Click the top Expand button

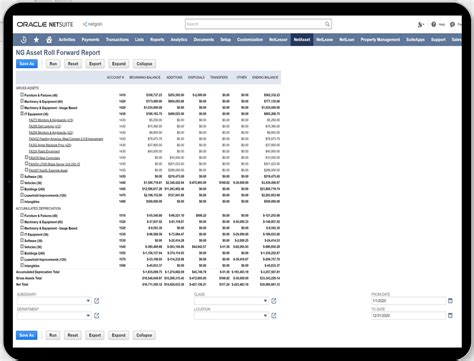coord(119,64)
